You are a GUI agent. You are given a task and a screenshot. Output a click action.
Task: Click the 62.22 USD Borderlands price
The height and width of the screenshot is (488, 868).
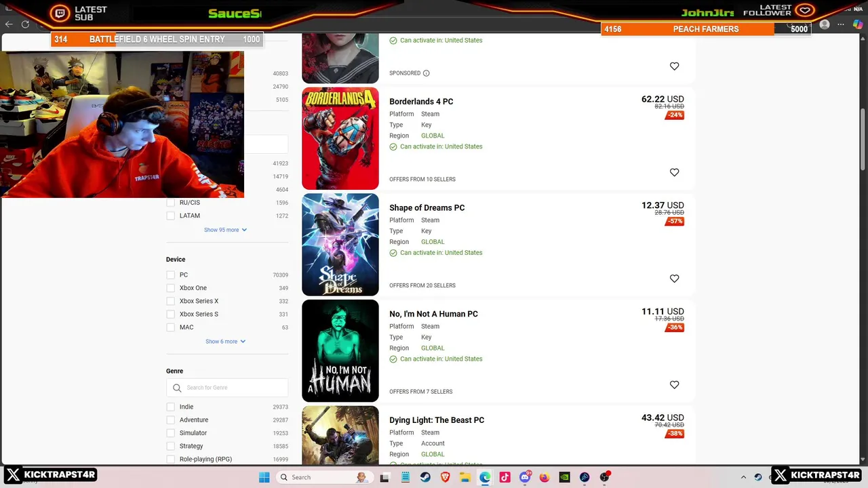[x=663, y=99]
